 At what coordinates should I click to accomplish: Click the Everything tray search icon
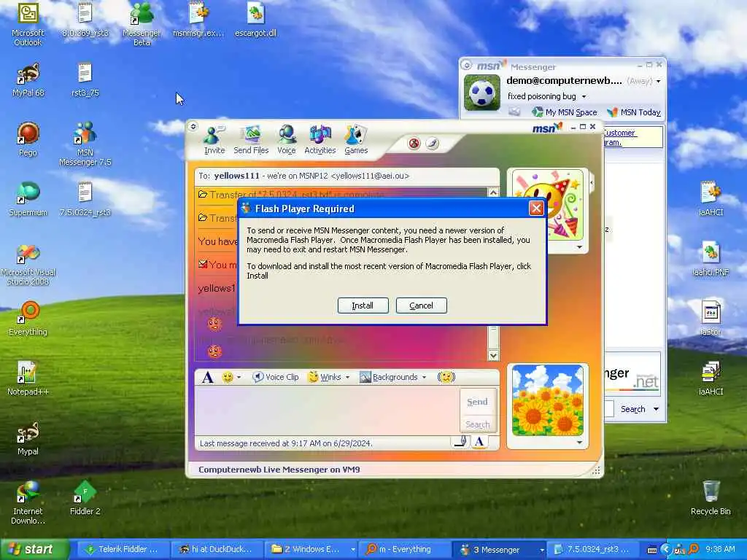[694, 549]
